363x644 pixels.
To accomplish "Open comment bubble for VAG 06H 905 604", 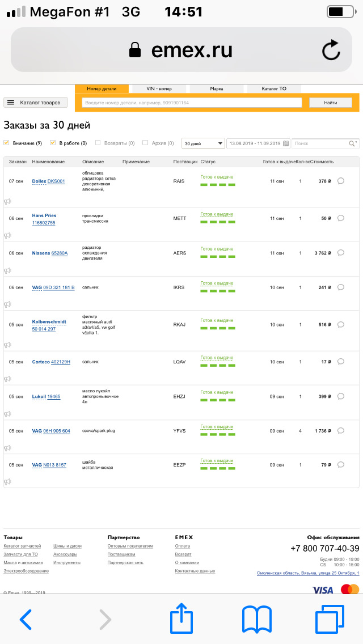I will pyautogui.click(x=340, y=431).
